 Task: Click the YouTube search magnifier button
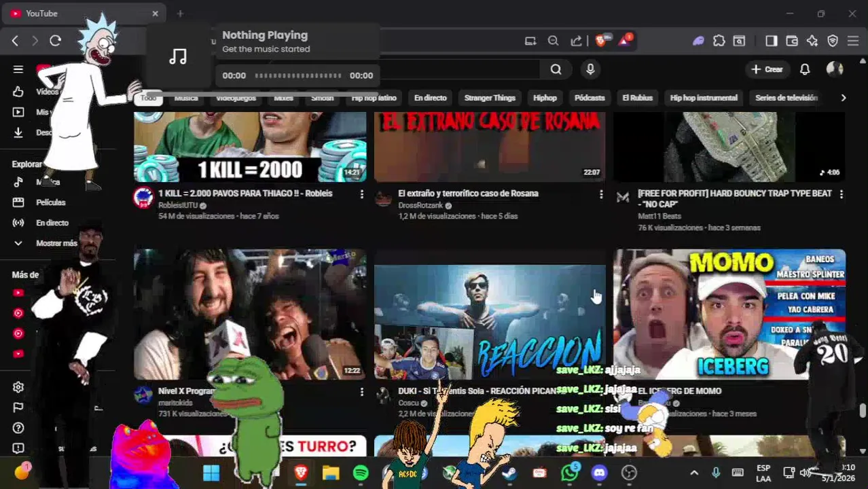tap(556, 69)
